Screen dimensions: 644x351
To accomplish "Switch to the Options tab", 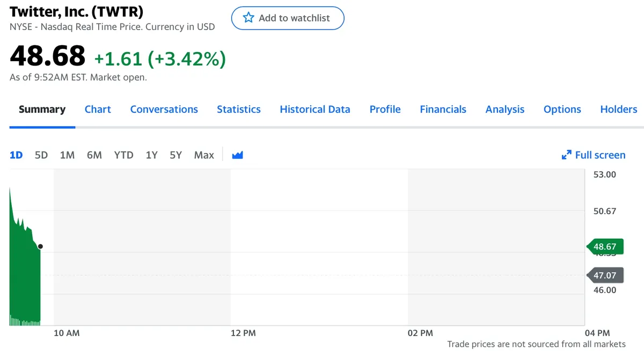I will [562, 109].
